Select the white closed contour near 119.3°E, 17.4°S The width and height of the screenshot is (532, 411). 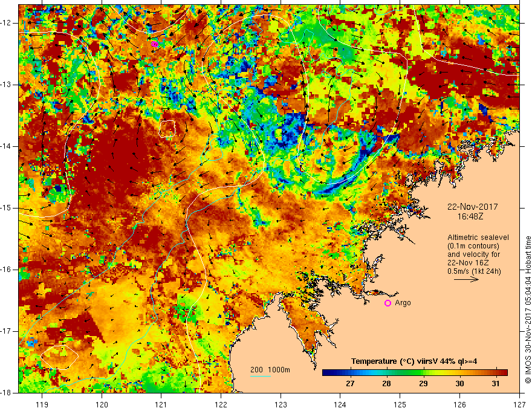pyautogui.click(x=59, y=357)
